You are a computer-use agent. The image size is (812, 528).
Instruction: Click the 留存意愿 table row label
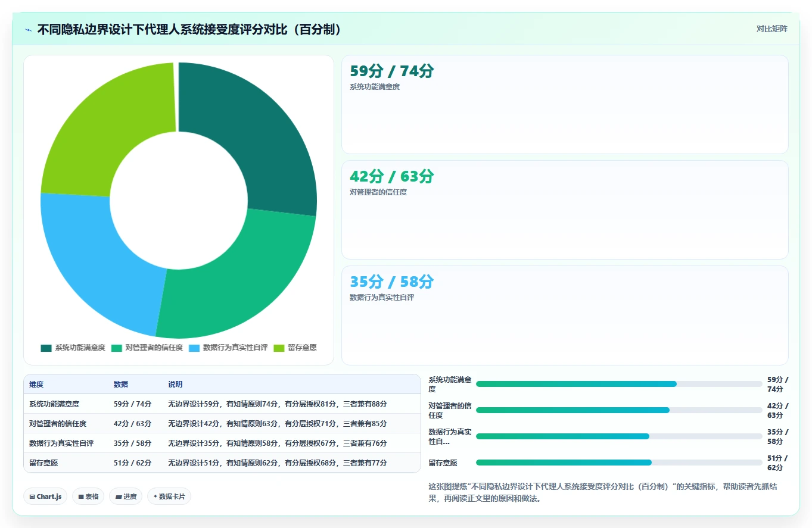[x=43, y=463]
